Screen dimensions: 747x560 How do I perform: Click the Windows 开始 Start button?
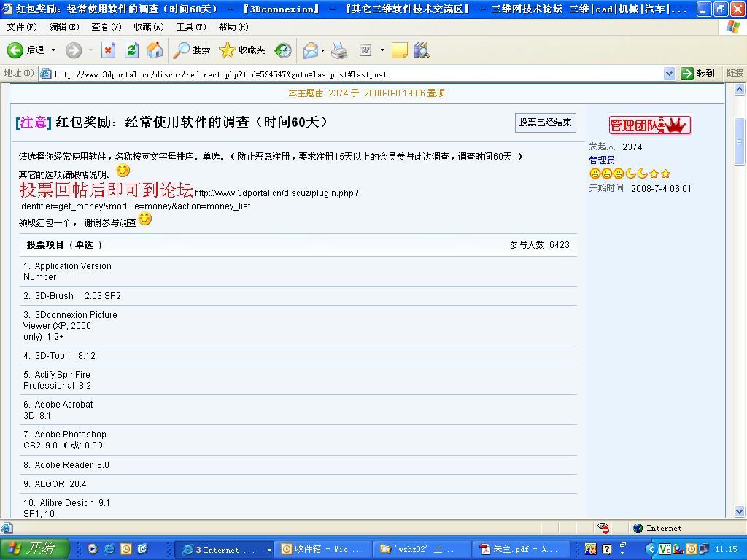coord(34,548)
